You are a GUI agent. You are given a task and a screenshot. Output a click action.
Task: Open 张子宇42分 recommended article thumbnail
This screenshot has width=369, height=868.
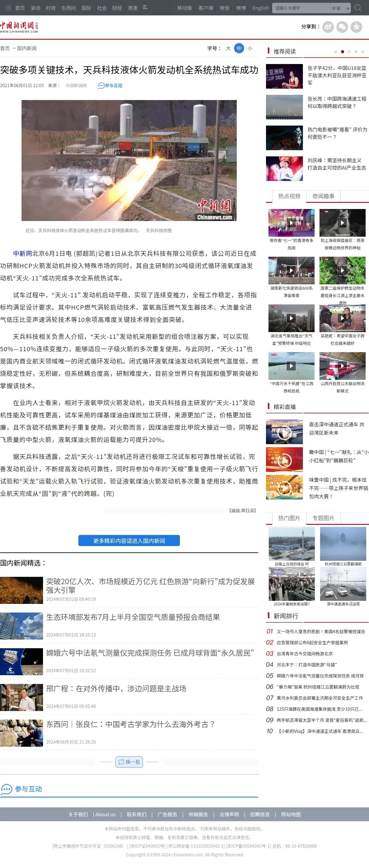tap(284, 76)
